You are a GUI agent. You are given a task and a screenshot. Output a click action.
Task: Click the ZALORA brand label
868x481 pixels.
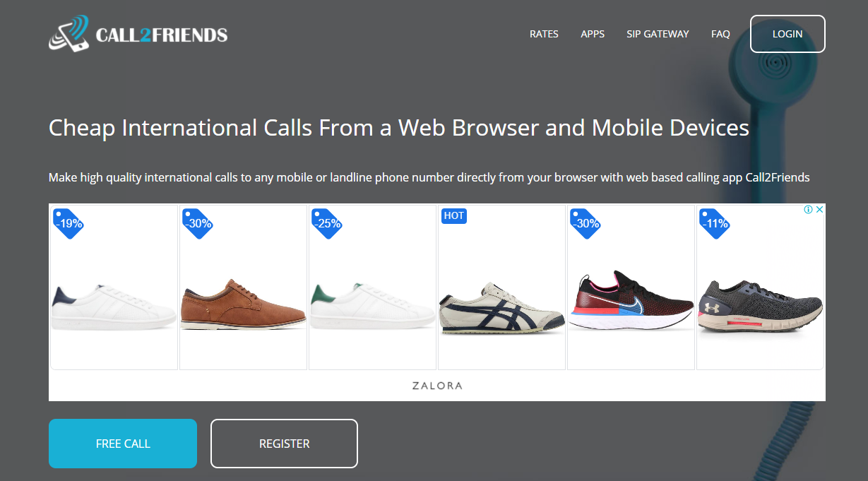[437, 386]
